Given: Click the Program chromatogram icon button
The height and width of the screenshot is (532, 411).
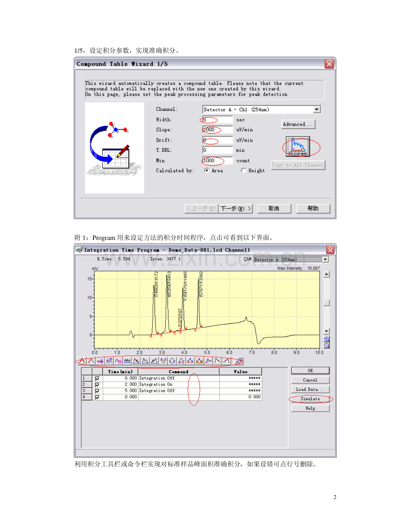Looking at the screenshot, I should pyautogui.click(x=298, y=147).
